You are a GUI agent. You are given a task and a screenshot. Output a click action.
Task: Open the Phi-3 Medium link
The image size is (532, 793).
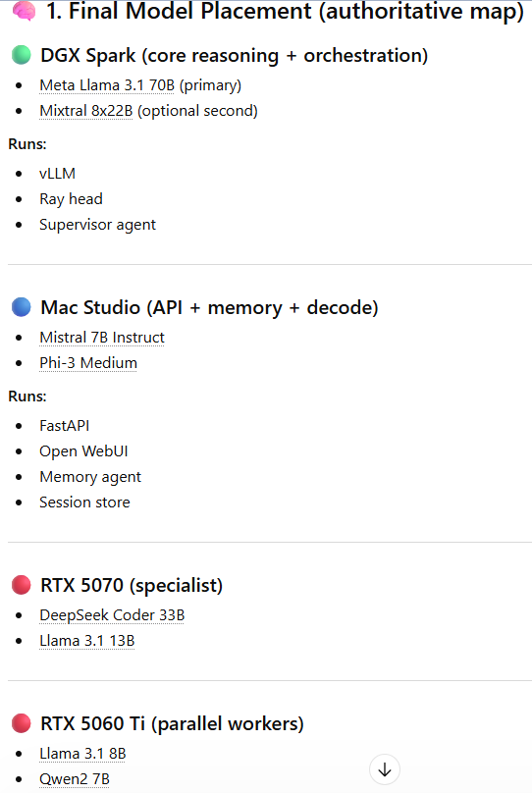[88, 363]
